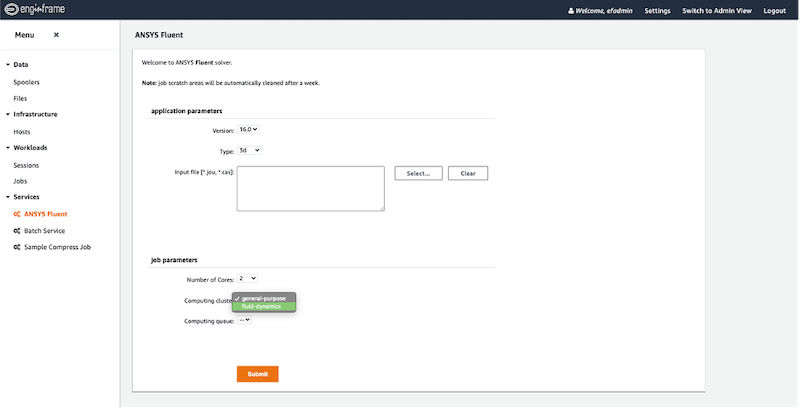Click inside the Input file text area
This screenshot has width=800, height=409.
click(311, 189)
